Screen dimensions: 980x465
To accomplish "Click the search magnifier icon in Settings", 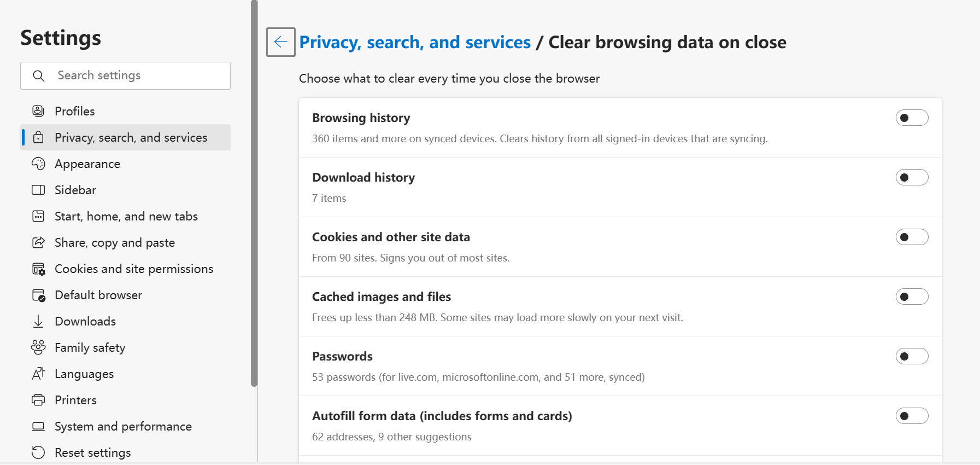I will pos(38,75).
